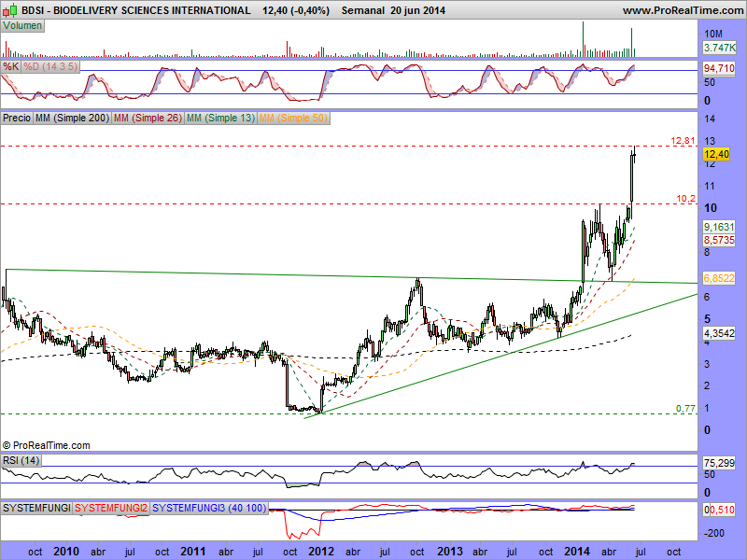Select the MM (Simple 50) moving average label
Viewport: 747px width, 560px height.
[x=293, y=118]
